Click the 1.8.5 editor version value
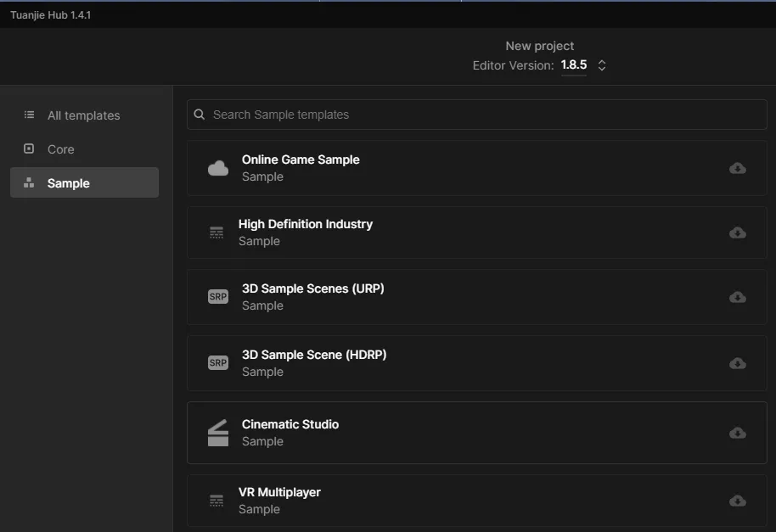The image size is (776, 532). click(x=573, y=65)
